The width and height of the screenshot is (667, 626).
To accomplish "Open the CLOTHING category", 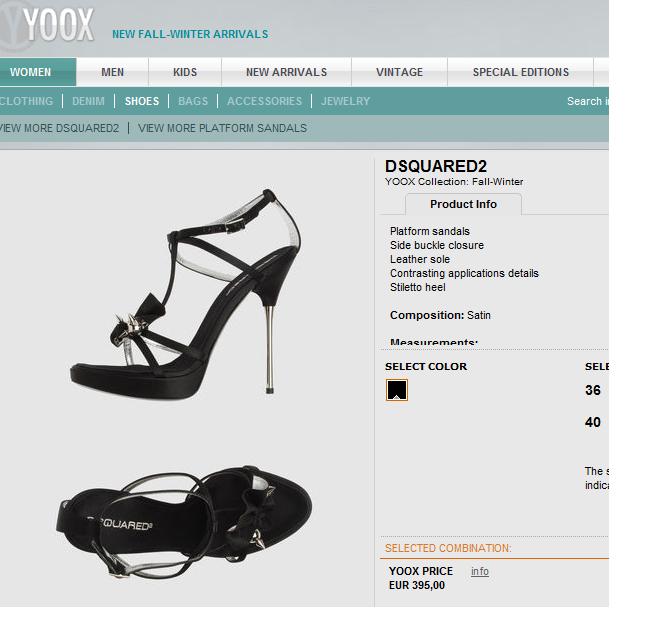I will tap(26, 101).
